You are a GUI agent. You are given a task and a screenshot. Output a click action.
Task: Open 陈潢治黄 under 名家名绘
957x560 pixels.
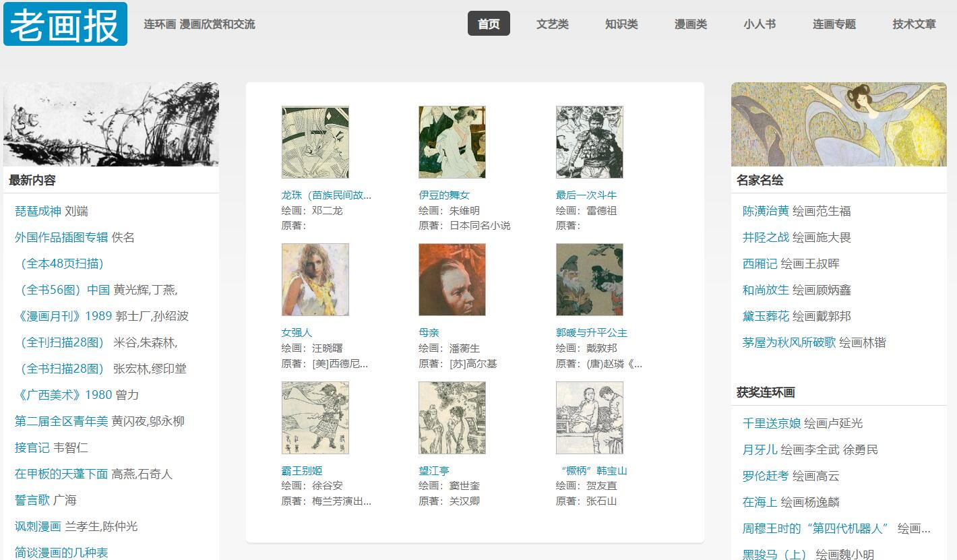click(766, 211)
